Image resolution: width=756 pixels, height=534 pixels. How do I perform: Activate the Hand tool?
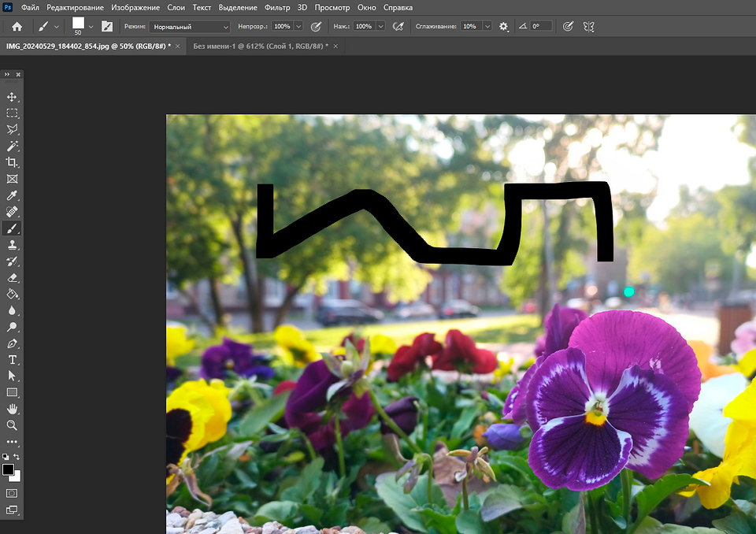[12, 409]
